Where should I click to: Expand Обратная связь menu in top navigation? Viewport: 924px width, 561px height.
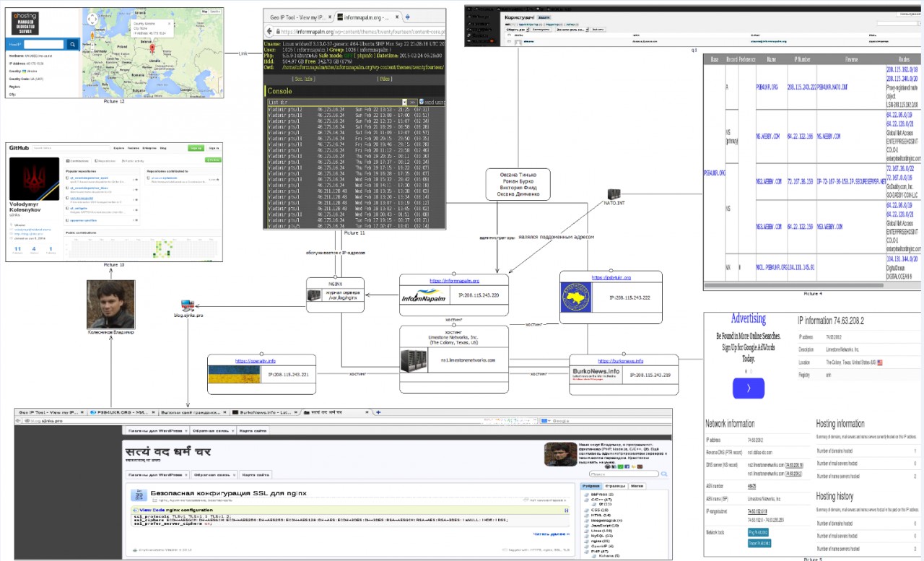(x=212, y=431)
